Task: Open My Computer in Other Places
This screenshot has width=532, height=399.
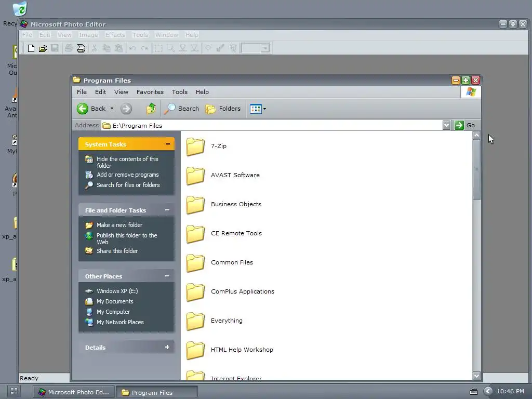Action: (113, 312)
